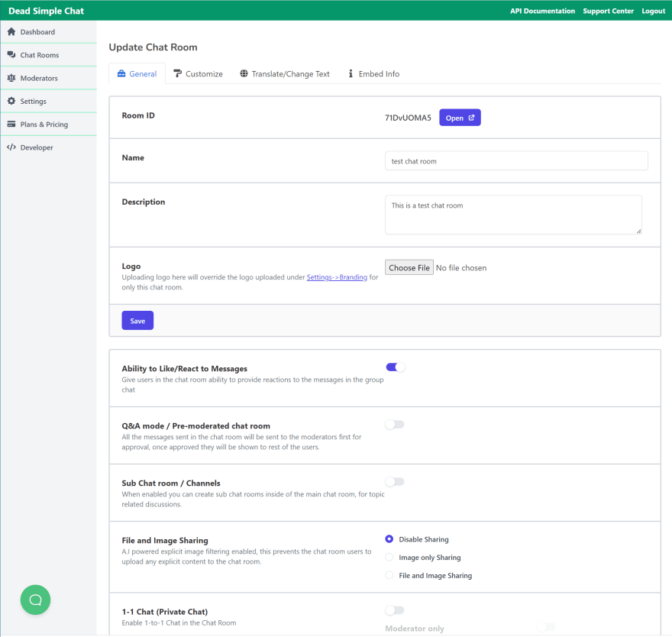Select the Image only Sharing radio button
Screen dimensions: 672x637
[389, 557]
